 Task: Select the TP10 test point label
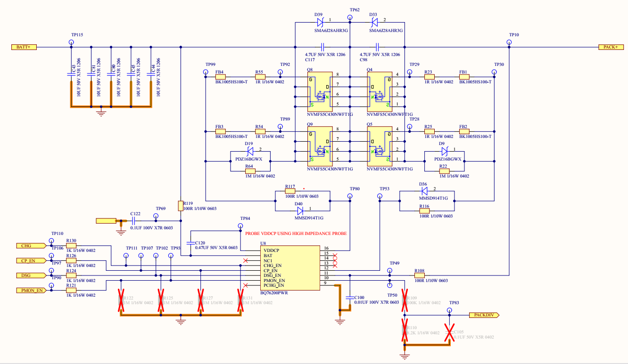514,35
